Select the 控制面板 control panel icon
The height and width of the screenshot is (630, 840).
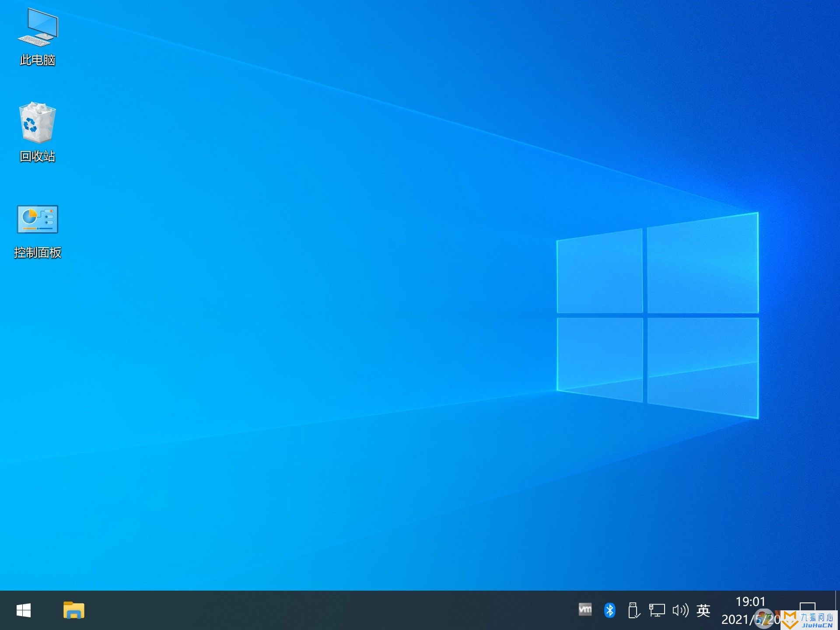[38, 231]
